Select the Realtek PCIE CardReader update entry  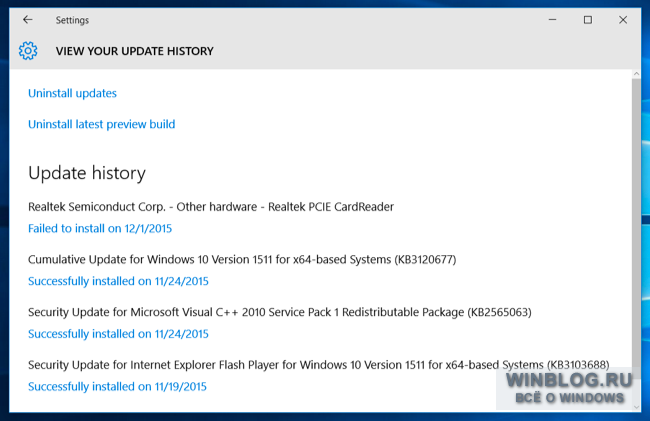tap(211, 206)
